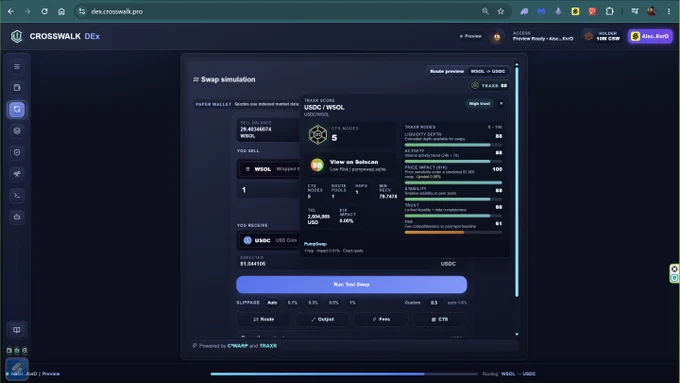Open the browser profile avatar

[651, 11]
